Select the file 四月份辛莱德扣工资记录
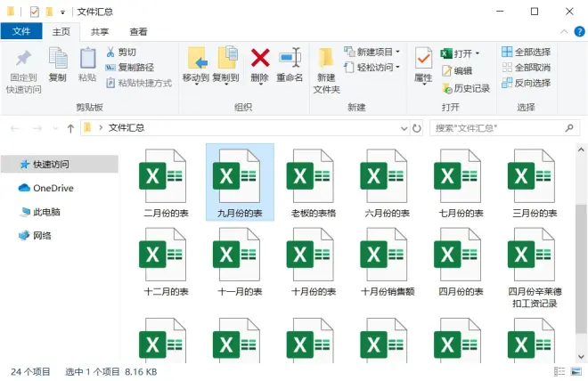Image resolution: width=588 pixels, height=381 pixels. point(535,267)
